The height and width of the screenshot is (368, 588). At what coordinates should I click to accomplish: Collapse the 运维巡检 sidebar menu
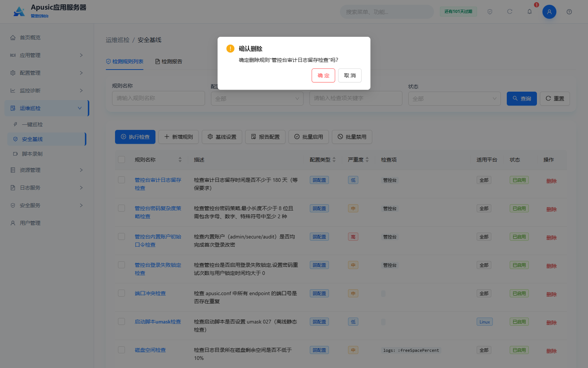coord(47,108)
